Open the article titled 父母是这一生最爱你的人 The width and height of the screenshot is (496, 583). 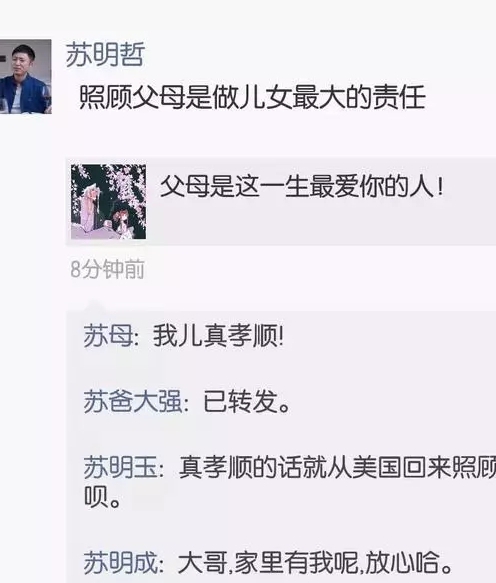pos(302,186)
